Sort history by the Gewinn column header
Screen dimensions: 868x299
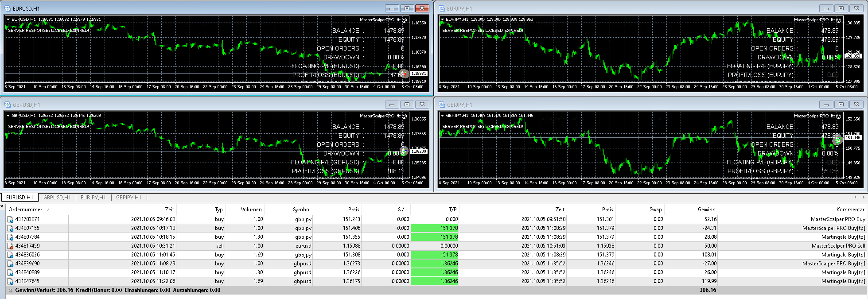coord(706,210)
